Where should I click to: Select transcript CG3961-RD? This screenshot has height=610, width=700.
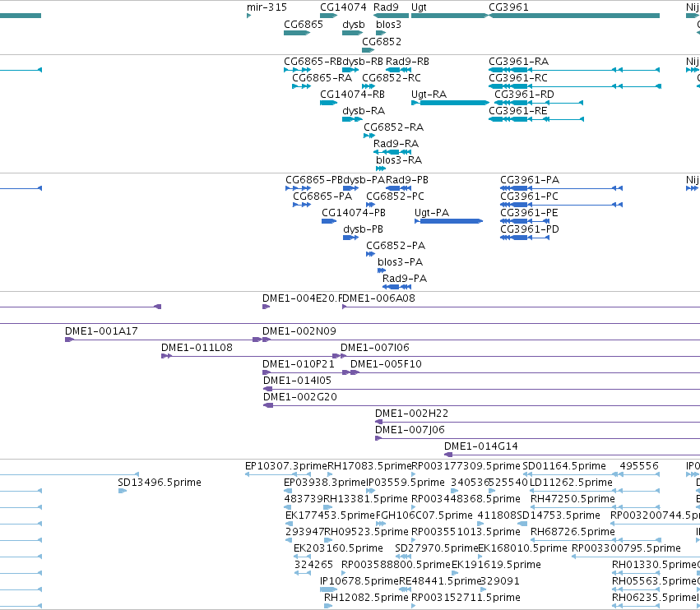pyautogui.click(x=539, y=103)
